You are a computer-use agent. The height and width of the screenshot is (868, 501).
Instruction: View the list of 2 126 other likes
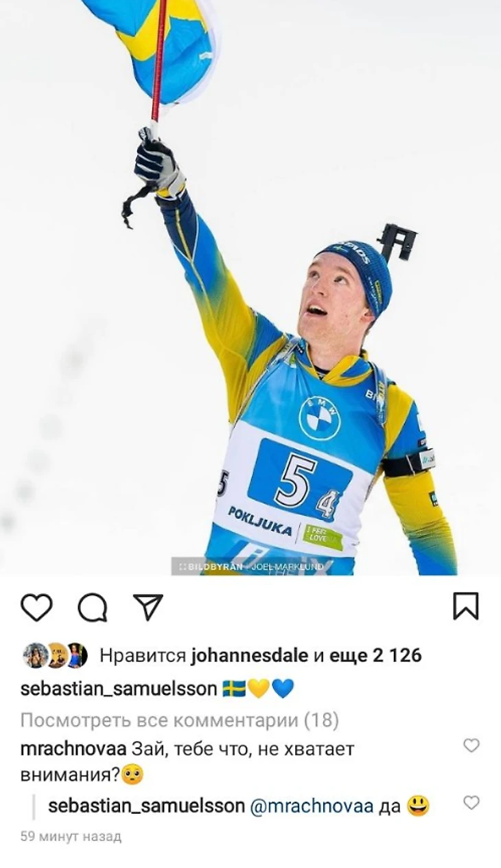click(x=375, y=656)
